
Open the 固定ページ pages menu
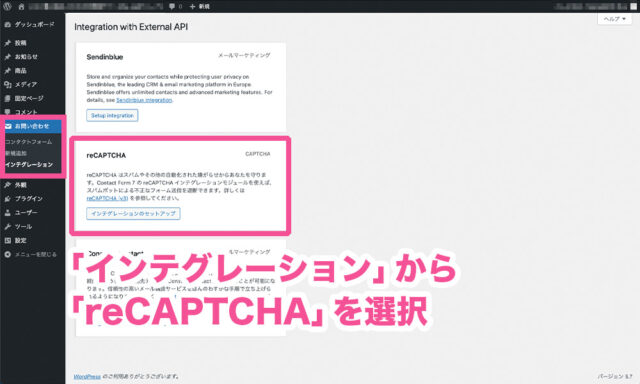point(33,98)
